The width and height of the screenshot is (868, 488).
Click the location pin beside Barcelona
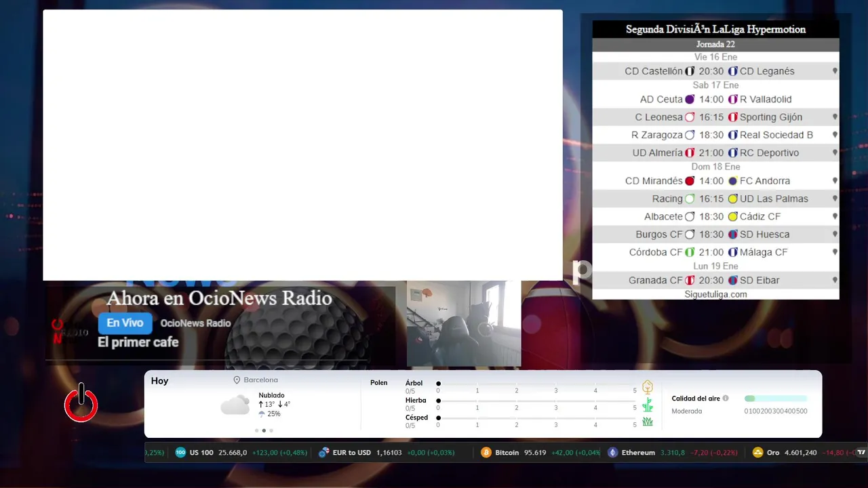[x=237, y=380]
